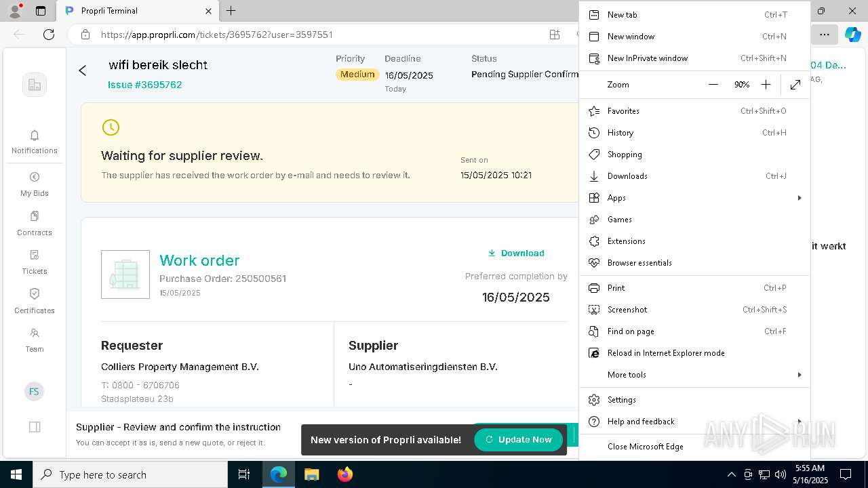This screenshot has width=868, height=488.
Task: Click the Purchase Order: 250500561 text
Action: (222, 279)
